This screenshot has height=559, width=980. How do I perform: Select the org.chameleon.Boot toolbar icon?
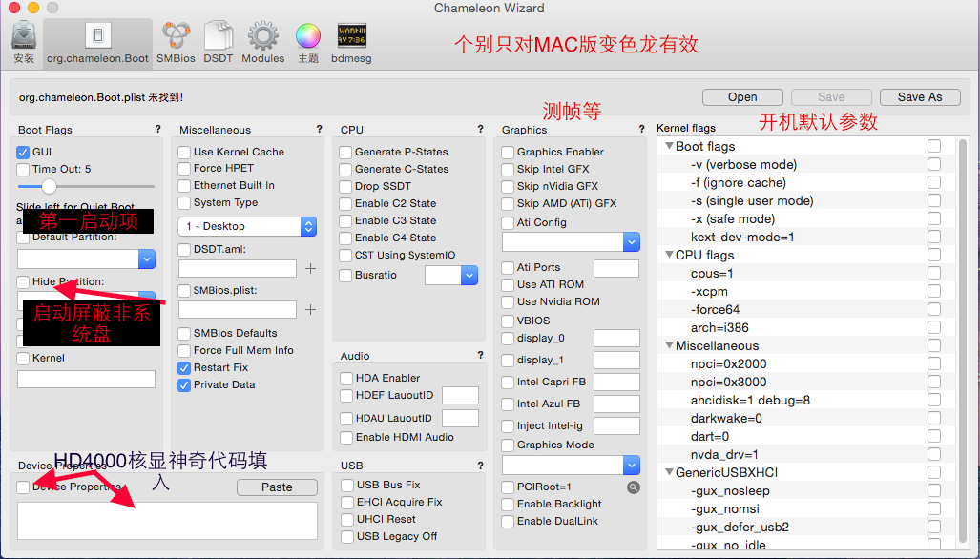click(97, 43)
